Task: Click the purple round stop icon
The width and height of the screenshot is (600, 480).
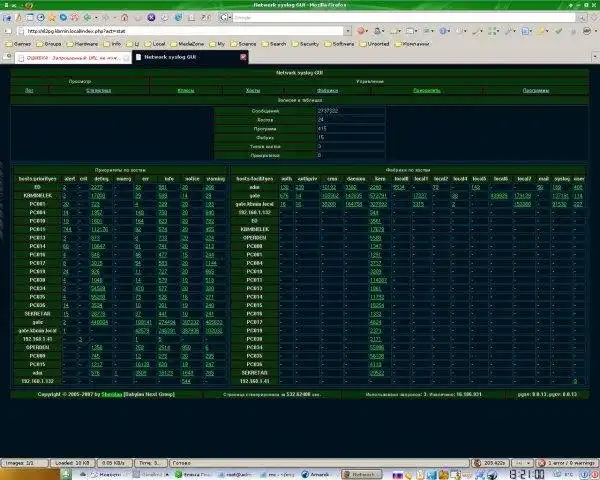Action: coord(151,18)
